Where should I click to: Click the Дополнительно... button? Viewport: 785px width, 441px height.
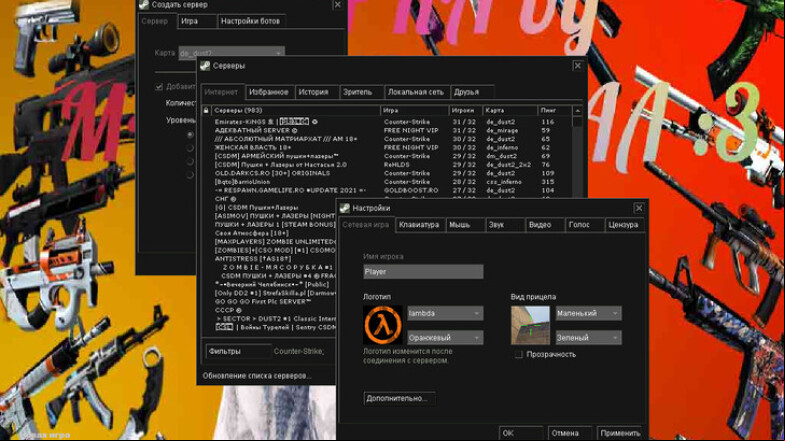click(x=399, y=398)
